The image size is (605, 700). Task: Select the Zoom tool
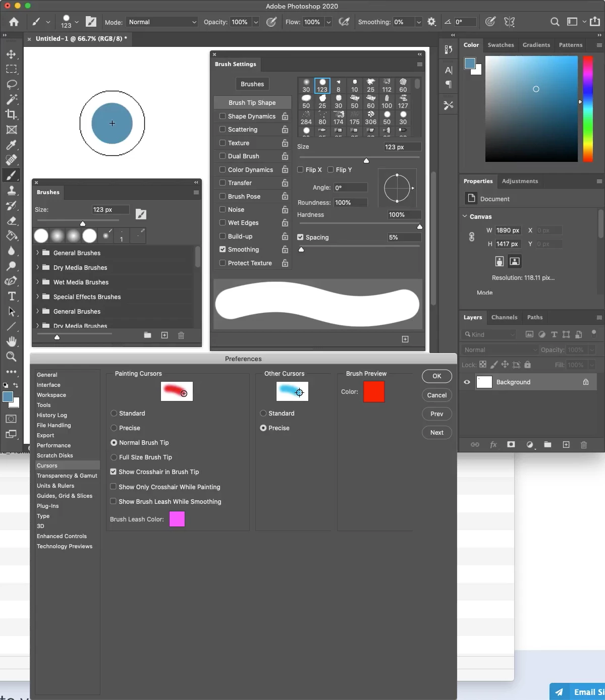(x=11, y=357)
